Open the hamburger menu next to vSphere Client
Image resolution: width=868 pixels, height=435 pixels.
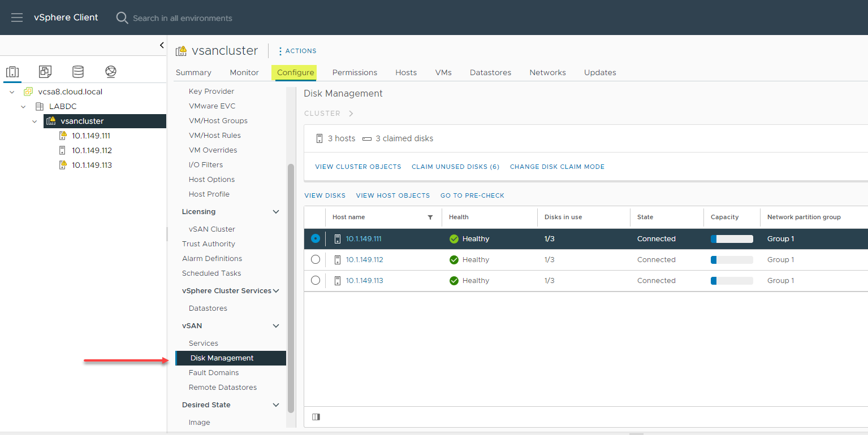[16, 18]
